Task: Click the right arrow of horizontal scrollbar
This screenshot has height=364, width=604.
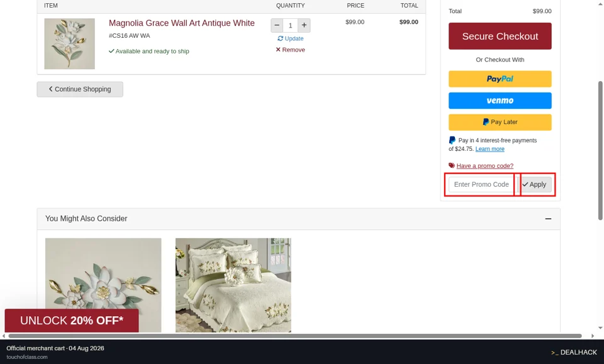Action: [593, 336]
